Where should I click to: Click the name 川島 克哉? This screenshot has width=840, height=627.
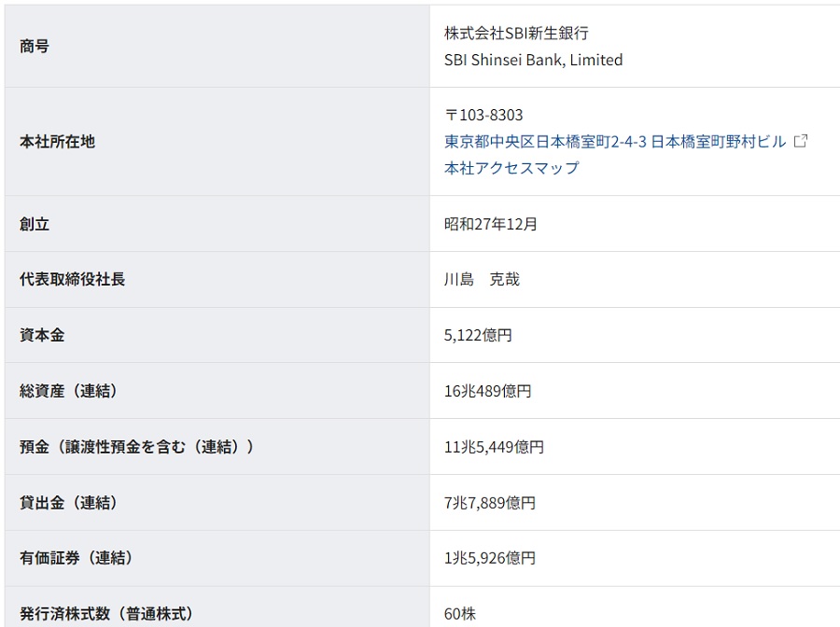click(x=482, y=279)
